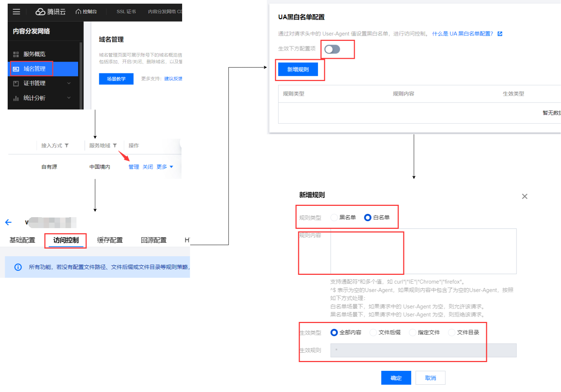This screenshot has height=392, width=561.
Task: Click the 生效类型 column header
Action: 513,94
